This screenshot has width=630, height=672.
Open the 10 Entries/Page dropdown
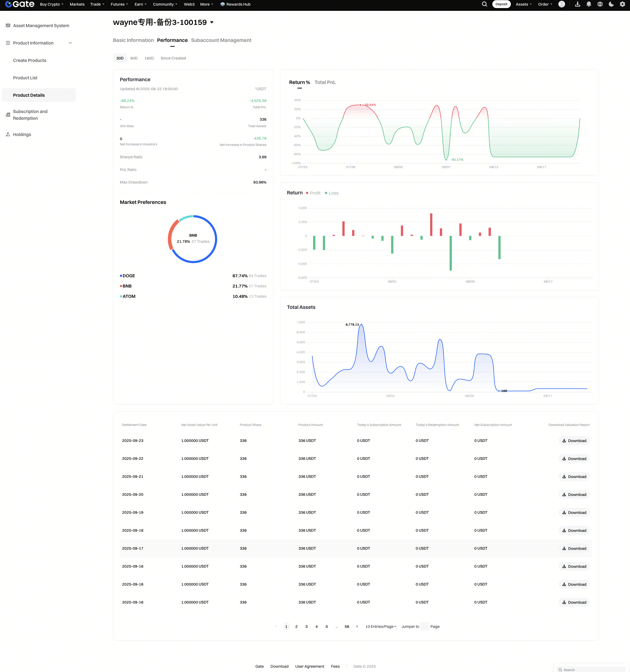(x=381, y=626)
